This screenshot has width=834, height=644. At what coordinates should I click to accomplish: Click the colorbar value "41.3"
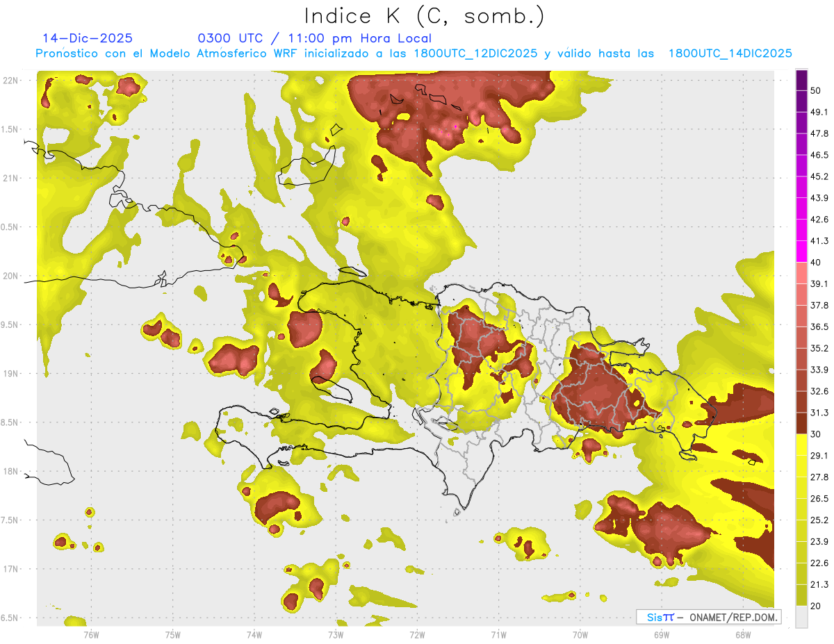819,241
